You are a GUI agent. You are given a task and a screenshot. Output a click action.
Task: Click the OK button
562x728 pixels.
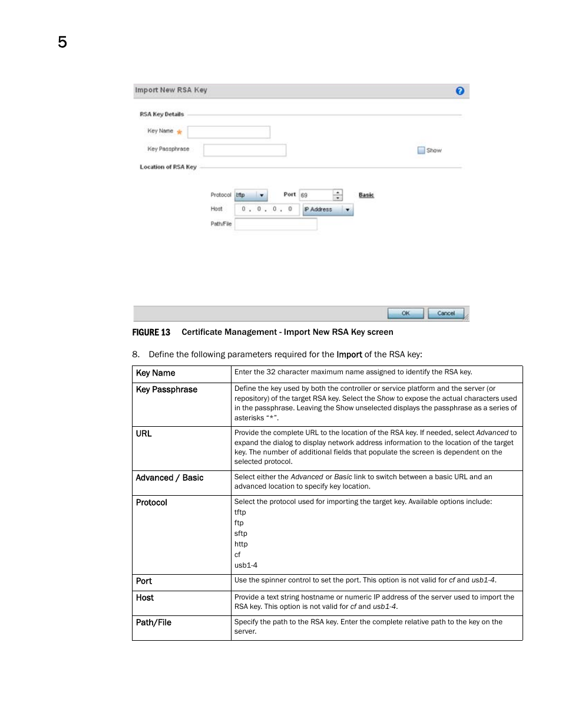click(x=405, y=314)
